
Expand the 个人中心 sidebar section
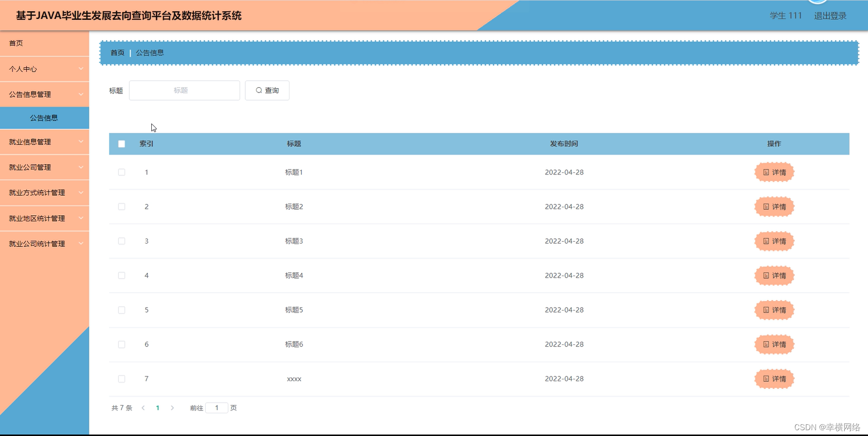44,69
